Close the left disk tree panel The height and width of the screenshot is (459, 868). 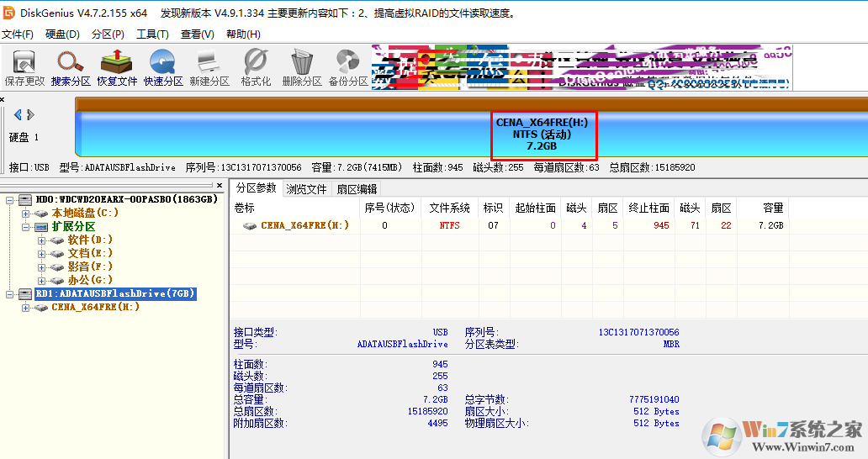point(220,185)
